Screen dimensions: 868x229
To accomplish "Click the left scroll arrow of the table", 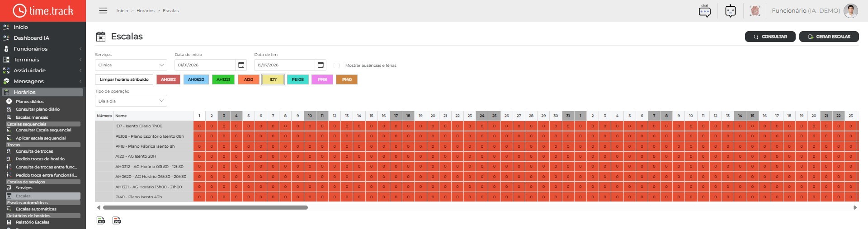I will [99, 208].
